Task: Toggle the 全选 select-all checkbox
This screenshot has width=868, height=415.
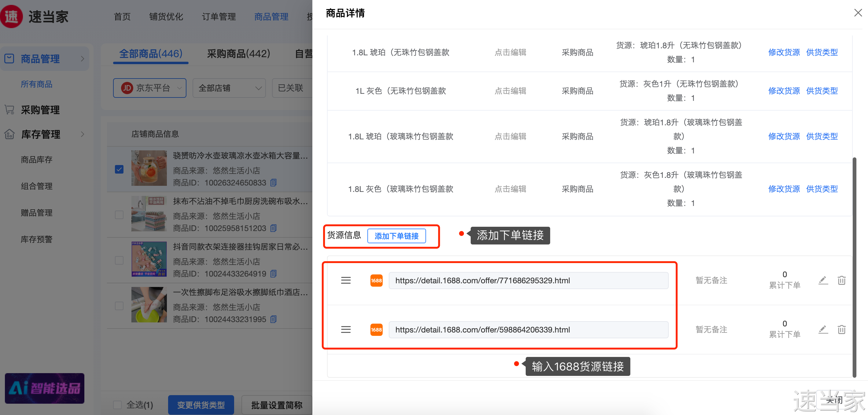Action: [118, 405]
